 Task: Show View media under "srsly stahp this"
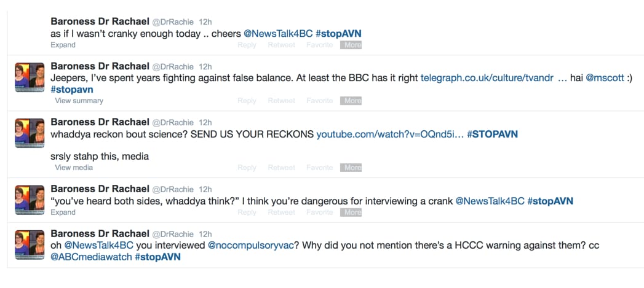(x=74, y=168)
